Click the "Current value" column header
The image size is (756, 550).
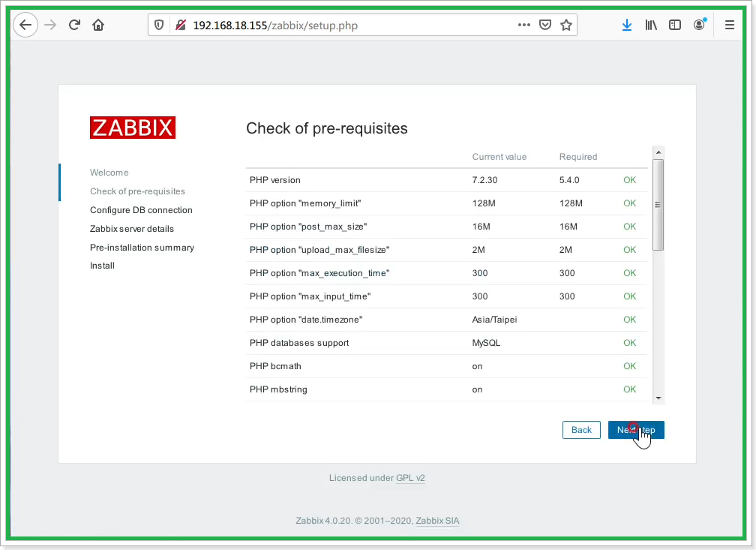[499, 157]
